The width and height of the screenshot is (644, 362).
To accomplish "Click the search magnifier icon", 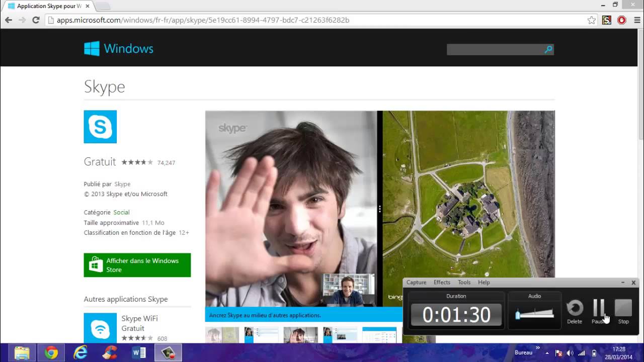I will pyautogui.click(x=548, y=49).
